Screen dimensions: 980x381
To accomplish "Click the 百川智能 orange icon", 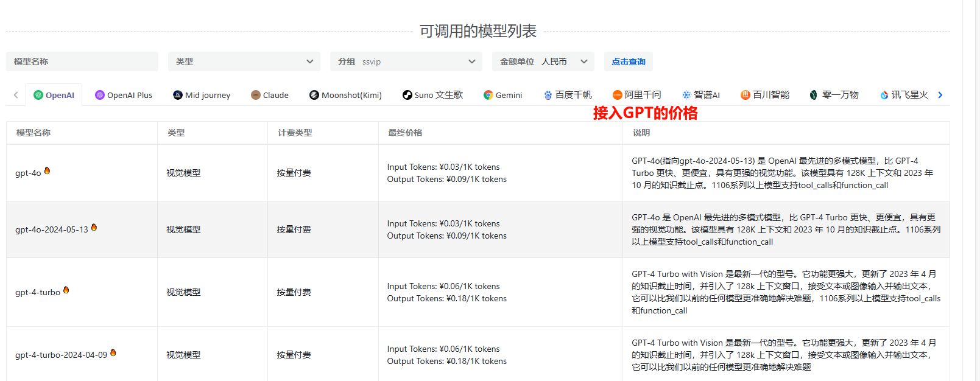I will [x=746, y=95].
